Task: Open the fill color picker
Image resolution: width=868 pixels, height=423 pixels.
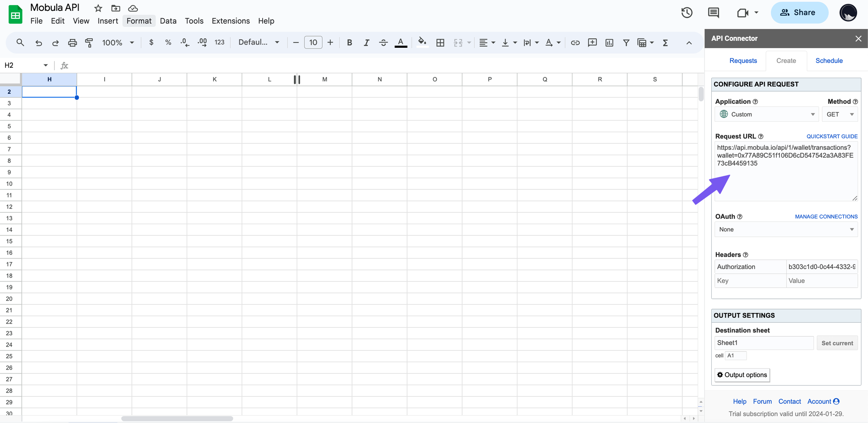Action: (x=422, y=43)
